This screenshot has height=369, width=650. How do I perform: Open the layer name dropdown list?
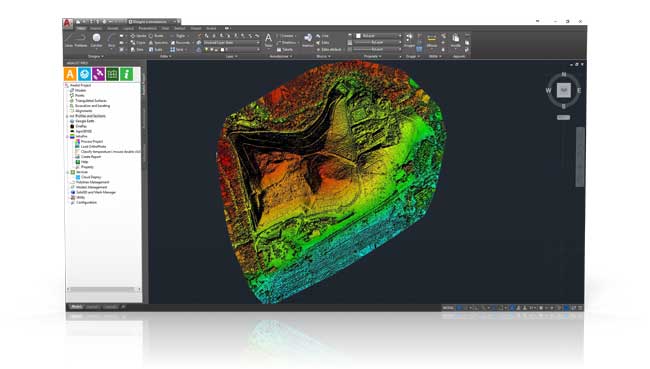tap(231, 43)
